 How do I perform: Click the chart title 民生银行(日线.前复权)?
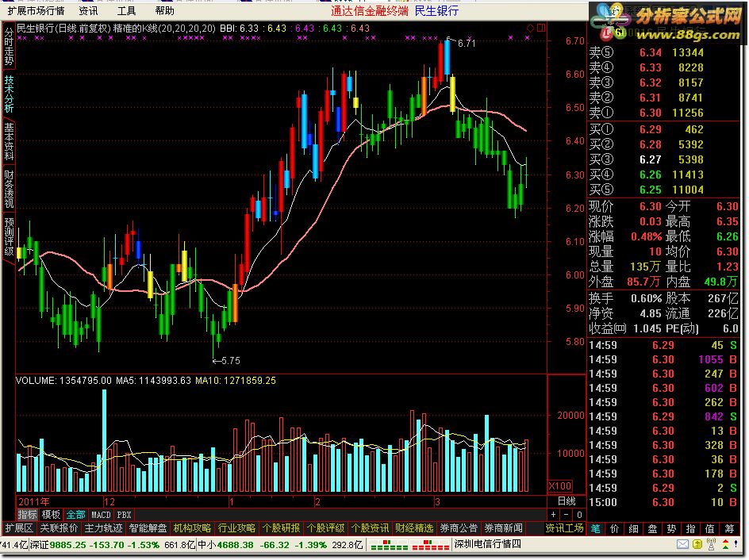pyautogui.click(x=63, y=29)
